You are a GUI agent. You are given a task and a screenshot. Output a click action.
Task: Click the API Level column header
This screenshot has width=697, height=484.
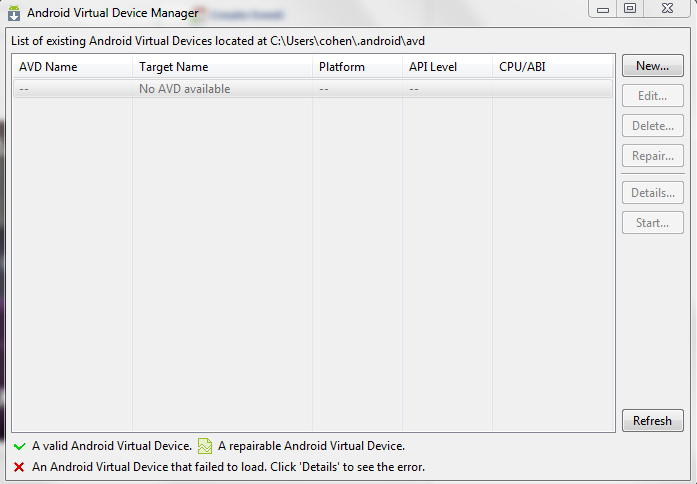[447, 67]
